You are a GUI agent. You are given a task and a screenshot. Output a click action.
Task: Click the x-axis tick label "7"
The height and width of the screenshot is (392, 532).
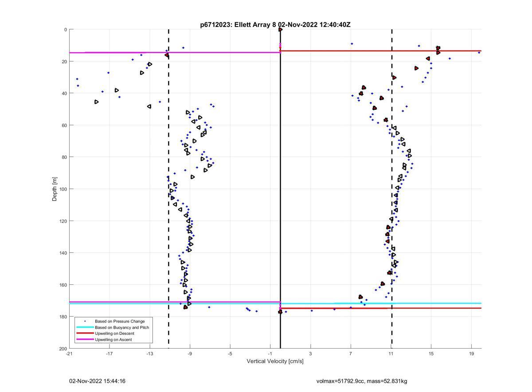351,353
